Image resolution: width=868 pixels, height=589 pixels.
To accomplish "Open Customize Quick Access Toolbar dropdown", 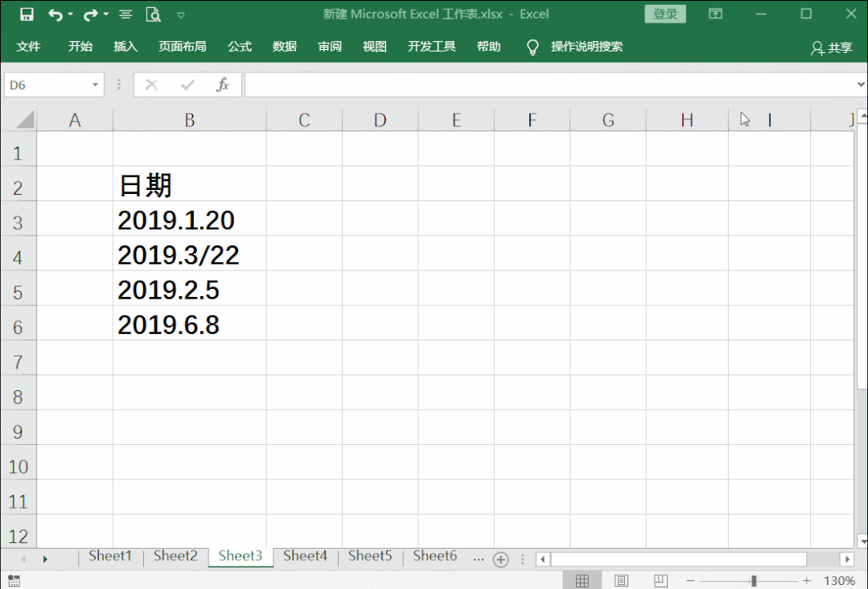I will [180, 15].
